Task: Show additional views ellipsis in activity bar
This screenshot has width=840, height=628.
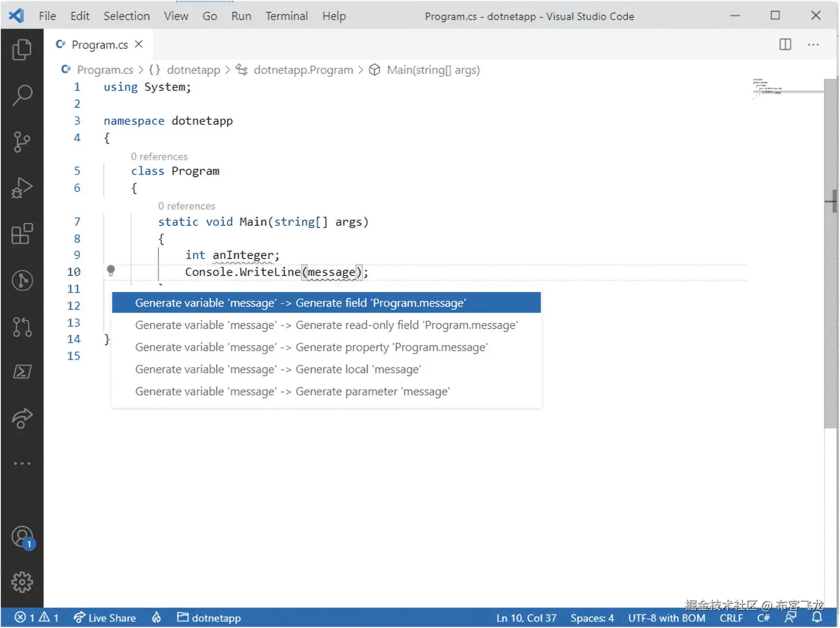Action: pyautogui.click(x=22, y=463)
